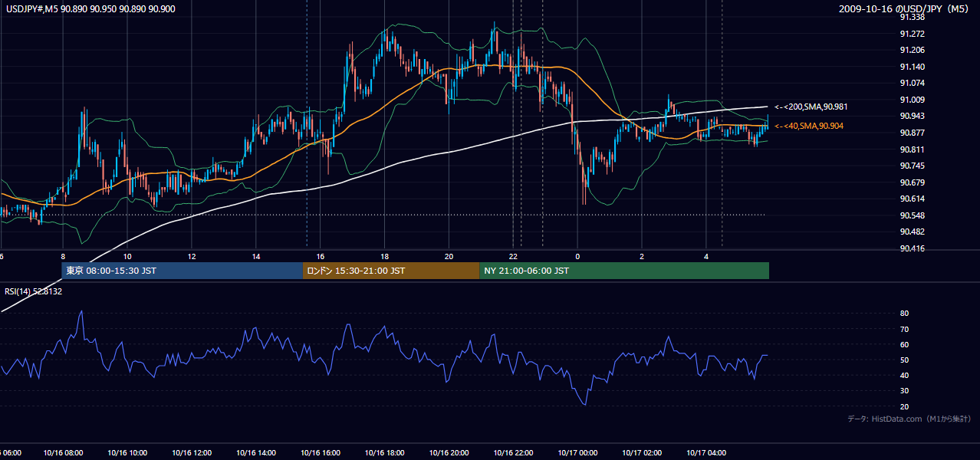
Task: Click the 91.206 price axis label
Action: (x=912, y=50)
